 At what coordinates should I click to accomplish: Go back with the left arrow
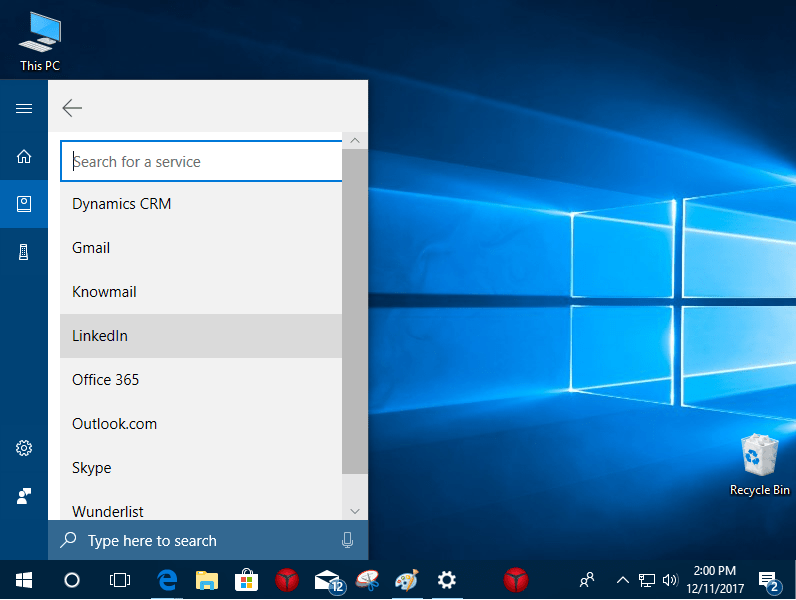click(72, 108)
